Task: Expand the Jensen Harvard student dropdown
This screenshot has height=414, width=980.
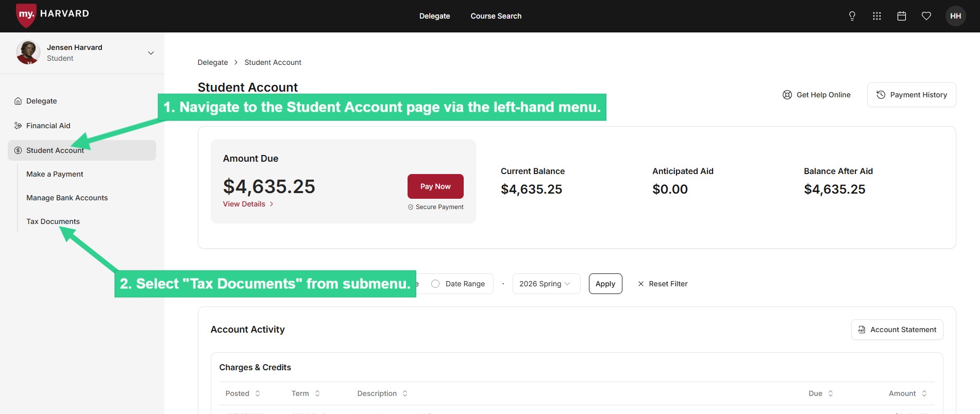Action: tap(151, 53)
